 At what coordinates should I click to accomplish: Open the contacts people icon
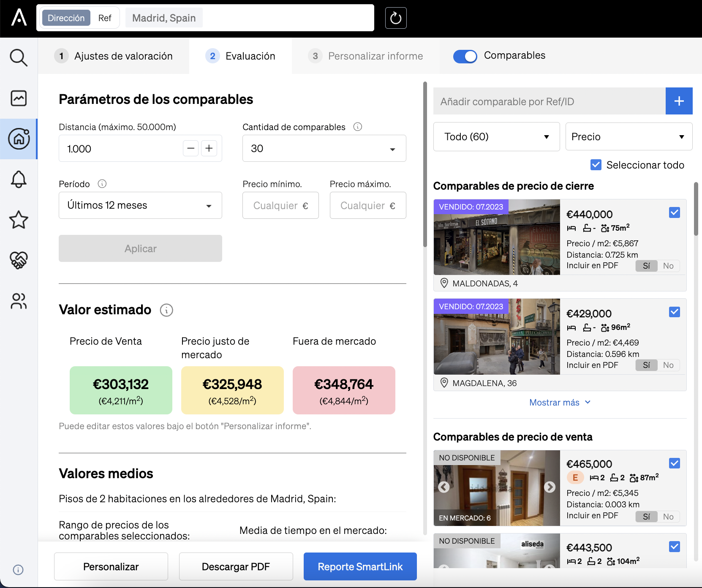pyautogui.click(x=19, y=301)
